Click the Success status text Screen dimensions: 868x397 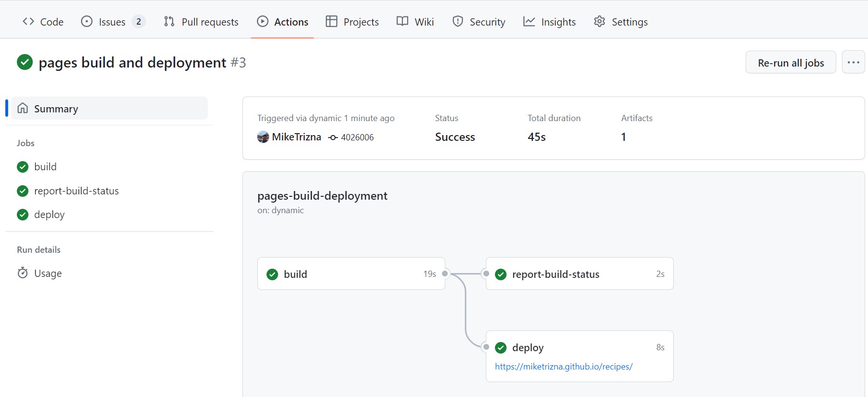[x=455, y=137]
